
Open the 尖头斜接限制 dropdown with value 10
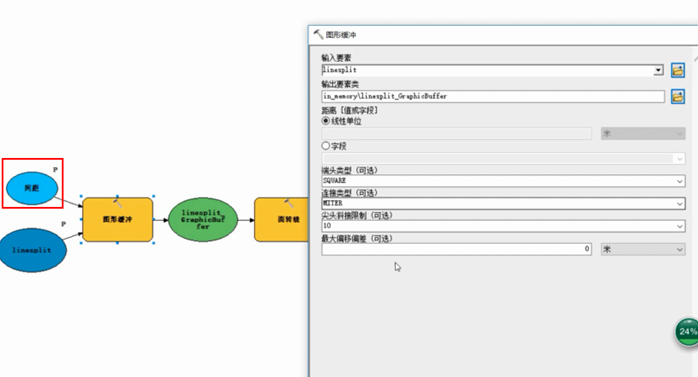point(503,226)
